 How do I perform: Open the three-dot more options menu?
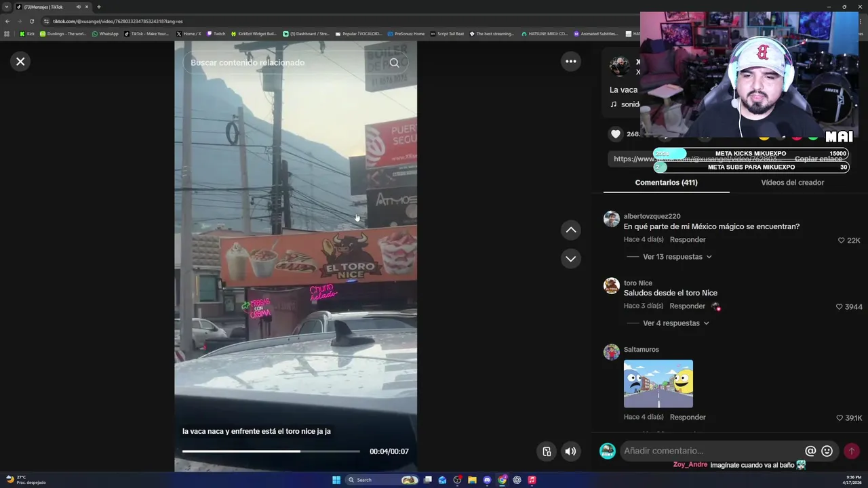(571, 62)
